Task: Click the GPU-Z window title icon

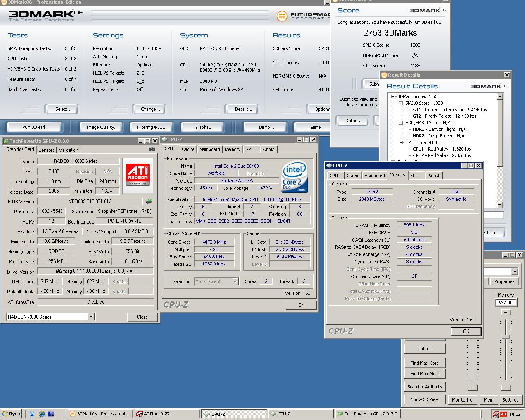Action: (x=6, y=141)
